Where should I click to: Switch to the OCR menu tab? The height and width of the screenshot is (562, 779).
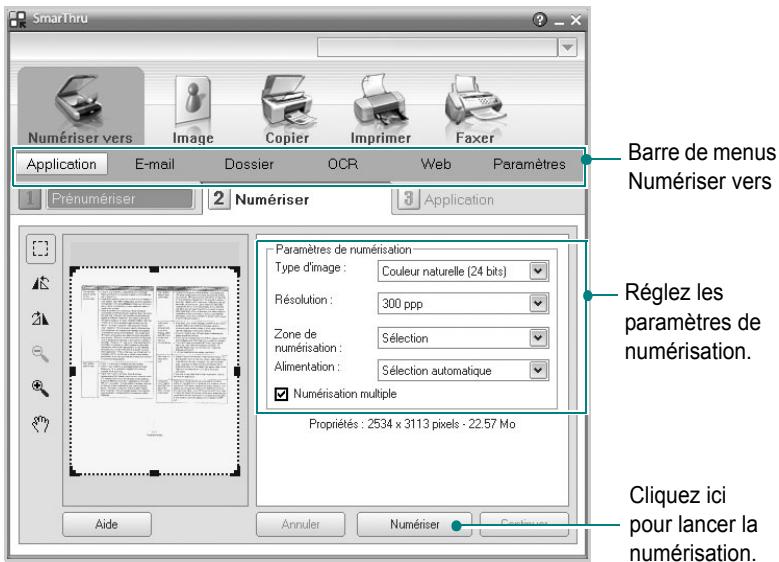[343, 164]
